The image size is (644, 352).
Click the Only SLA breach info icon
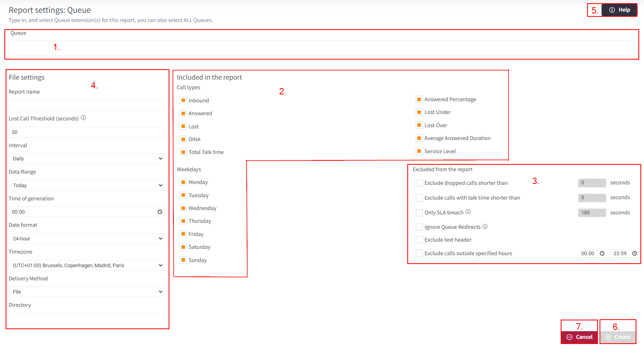(468, 212)
